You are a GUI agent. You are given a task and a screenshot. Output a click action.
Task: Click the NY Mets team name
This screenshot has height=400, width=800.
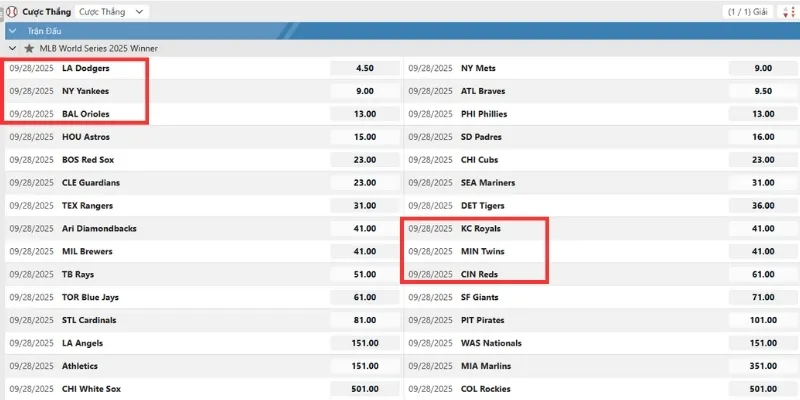click(x=478, y=68)
